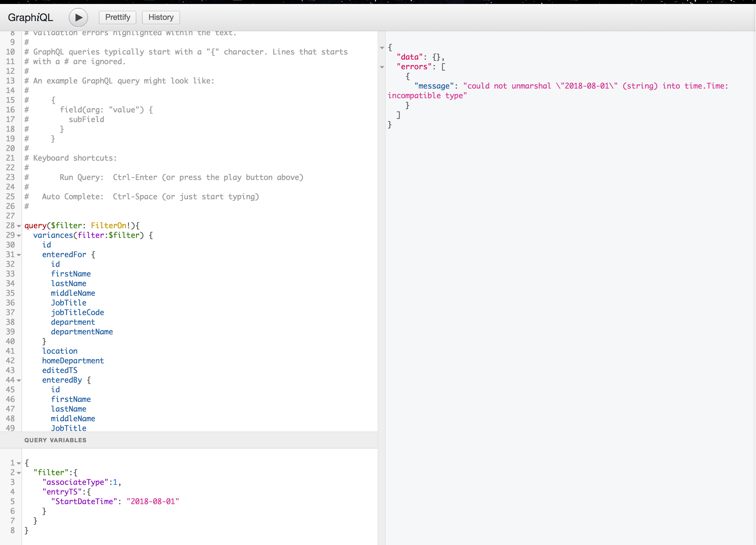The width and height of the screenshot is (756, 545).
Task: Click the lastName field on line 34
Action: pos(68,284)
